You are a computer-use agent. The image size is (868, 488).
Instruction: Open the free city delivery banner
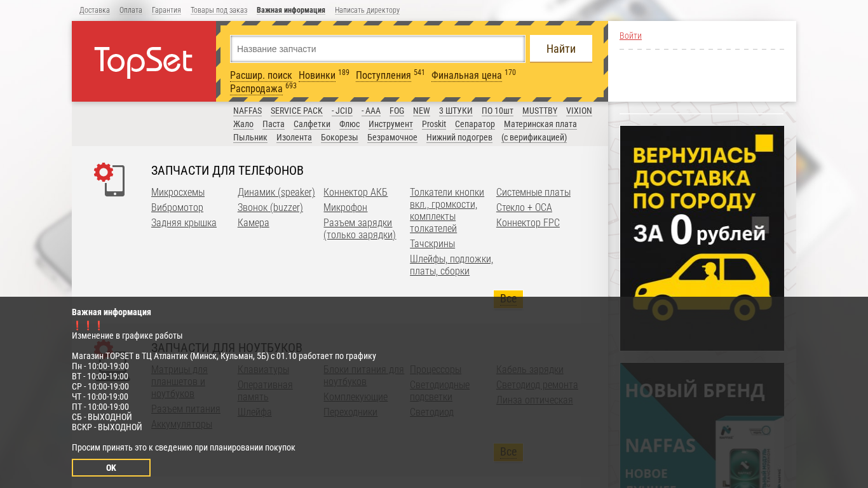702,238
